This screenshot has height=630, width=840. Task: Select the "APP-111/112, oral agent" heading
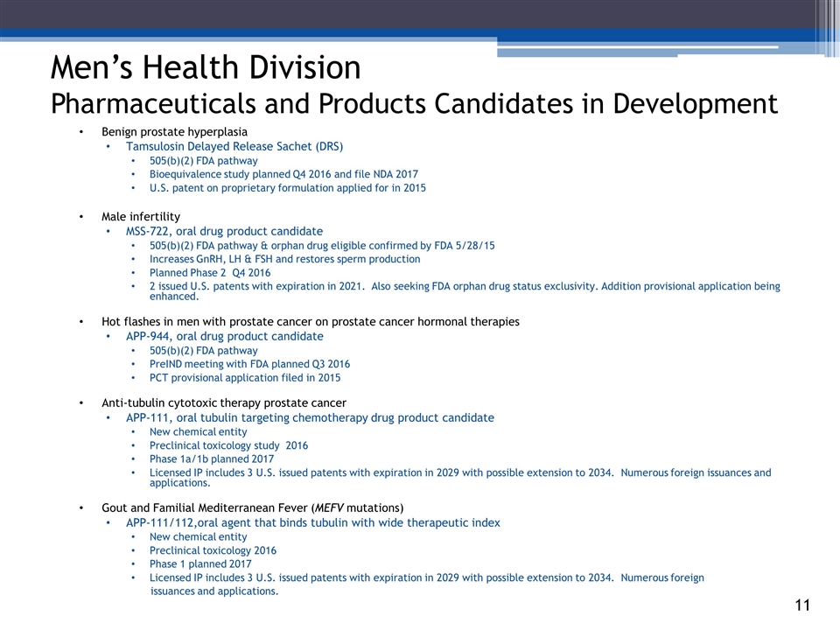(x=312, y=522)
